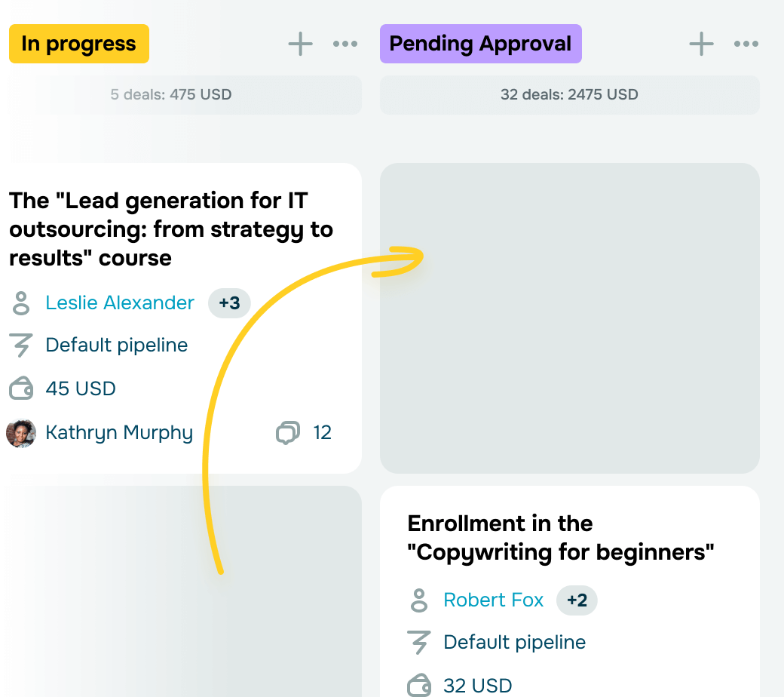The width and height of the screenshot is (784, 697).
Task: Open the Copywriting for beginners enrollment deal
Action: click(561, 538)
